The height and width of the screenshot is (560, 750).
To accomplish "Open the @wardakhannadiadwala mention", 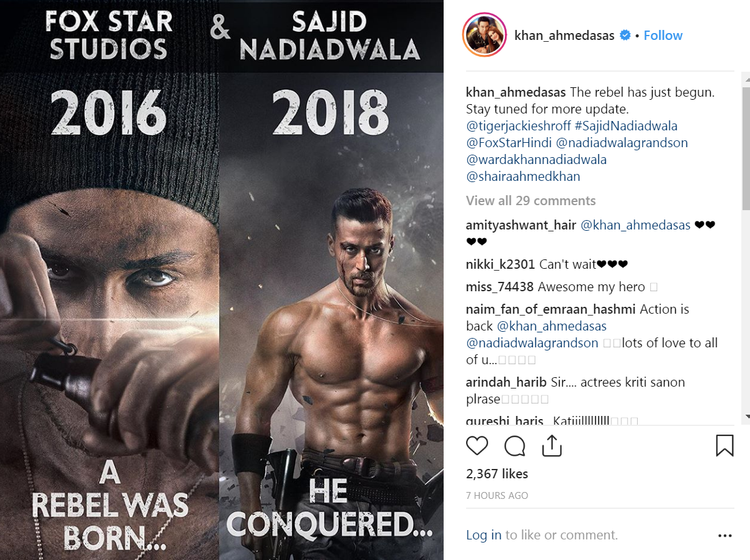I will [x=537, y=160].
